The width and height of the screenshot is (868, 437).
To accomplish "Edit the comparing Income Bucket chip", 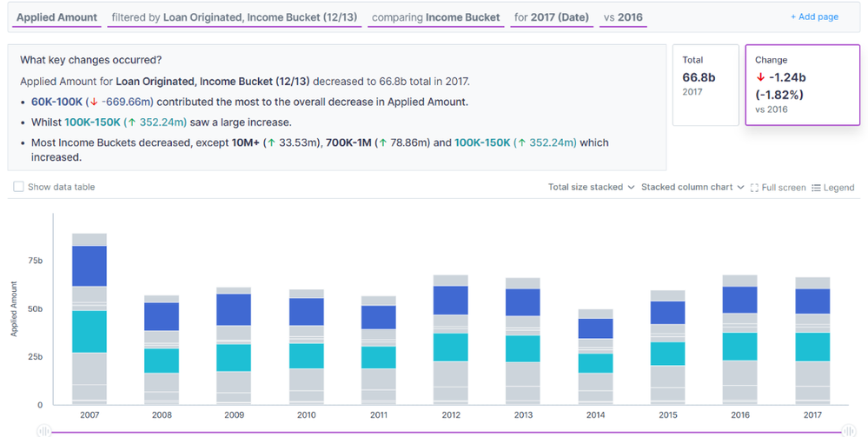I will pos(435,17).
